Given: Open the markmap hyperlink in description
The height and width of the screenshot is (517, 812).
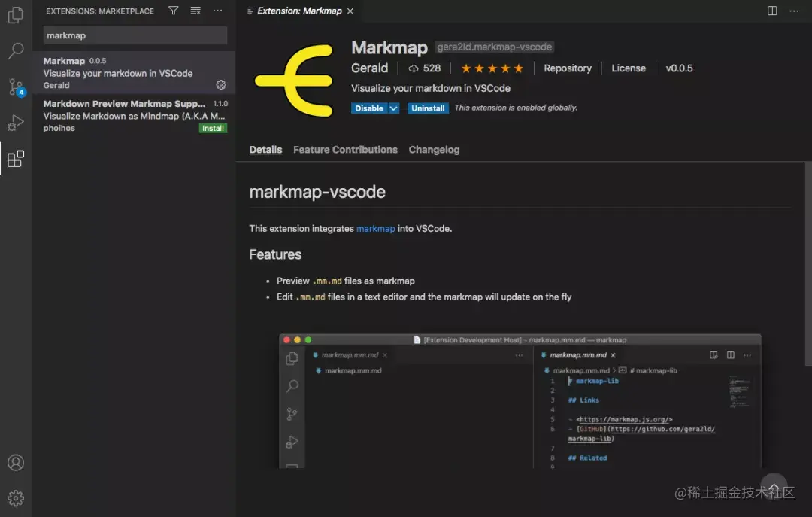Looking at the screenshot, I should click(x=375, y=229).
